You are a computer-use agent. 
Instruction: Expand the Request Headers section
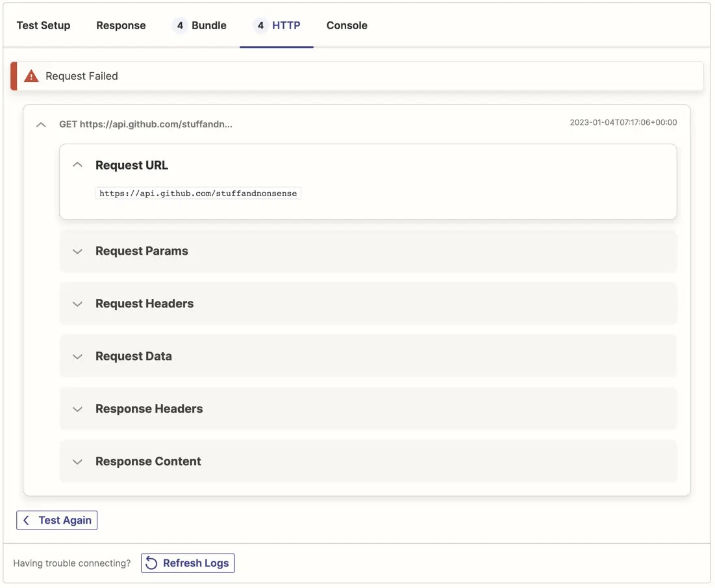click(x=368, y=304)
